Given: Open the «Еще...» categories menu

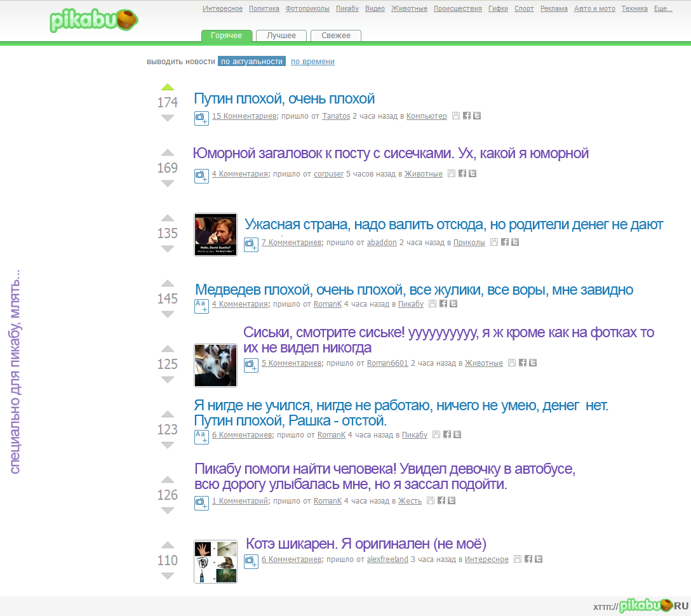Looking at the screenshot, I should 663,9.
